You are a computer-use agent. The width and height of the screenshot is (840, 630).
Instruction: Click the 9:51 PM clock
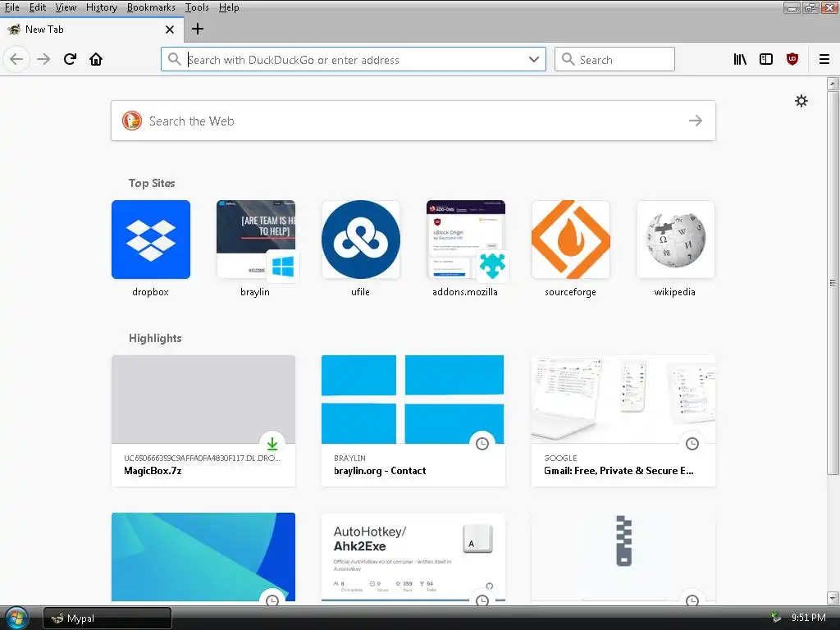[x=808, y=617]
